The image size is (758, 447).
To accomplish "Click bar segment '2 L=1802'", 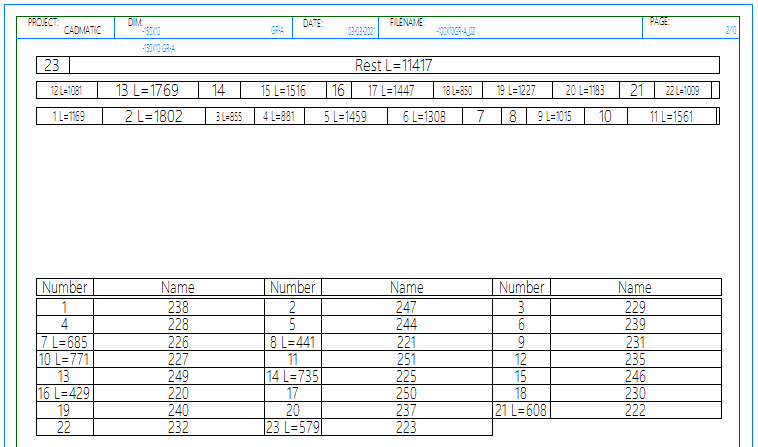I will [x=154, y=116].
